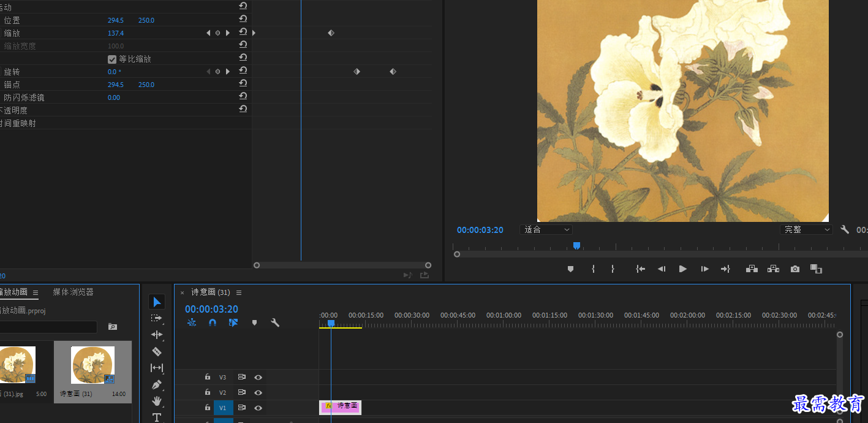
Task: Select the Selection arrow tool
Action: click(x=157, y=302)
